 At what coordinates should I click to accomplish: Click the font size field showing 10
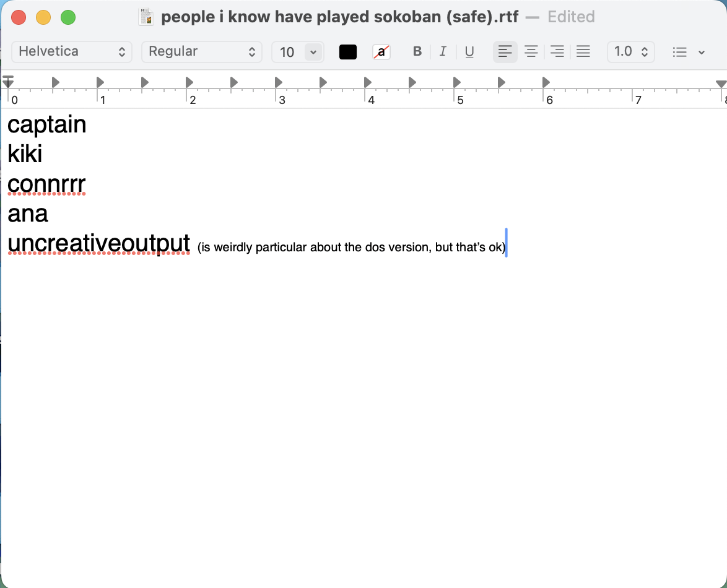(x=287, y=52)
